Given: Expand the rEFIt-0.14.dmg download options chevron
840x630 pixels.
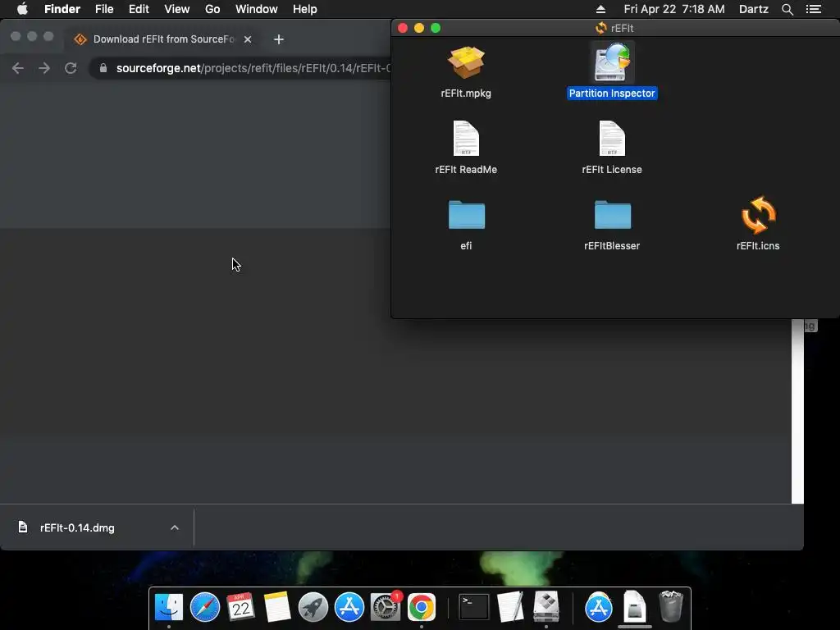Looking at the screenshot, I should (x=175, y=527).
